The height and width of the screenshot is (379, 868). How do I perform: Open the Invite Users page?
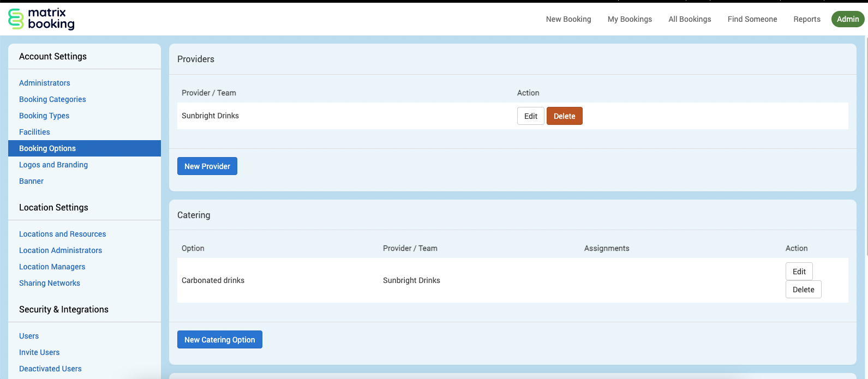tap(39, 352)
